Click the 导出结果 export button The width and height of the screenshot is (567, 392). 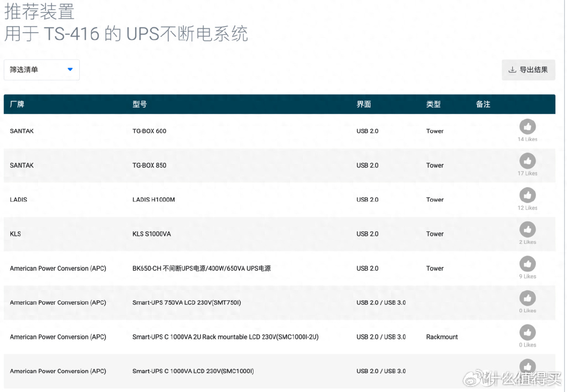tap(528, 70)
